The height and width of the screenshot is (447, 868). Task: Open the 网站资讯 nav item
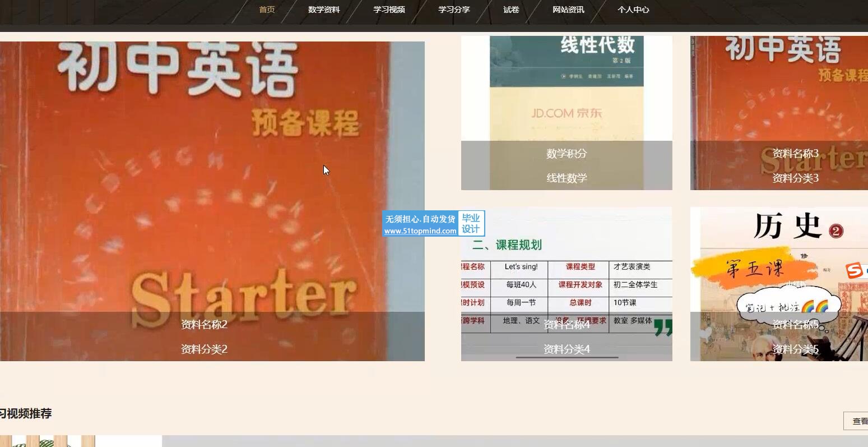coord(568,10)
